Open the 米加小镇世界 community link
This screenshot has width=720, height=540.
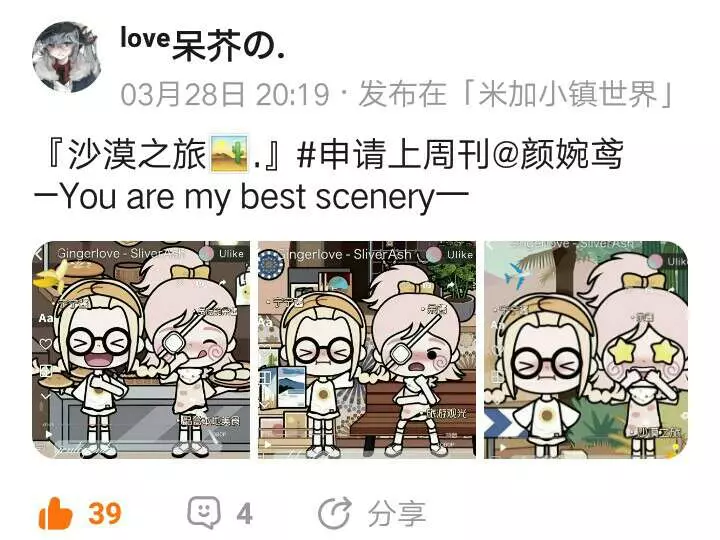click(568, 94)
